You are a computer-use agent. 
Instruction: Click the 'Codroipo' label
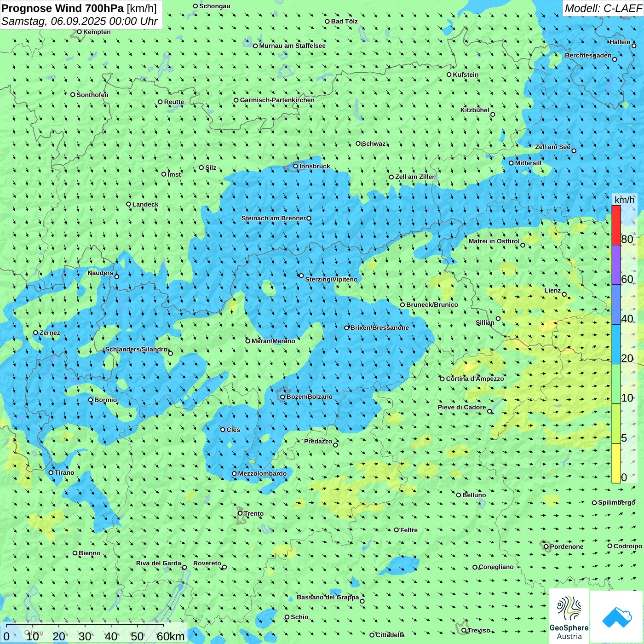coord(627,546)
